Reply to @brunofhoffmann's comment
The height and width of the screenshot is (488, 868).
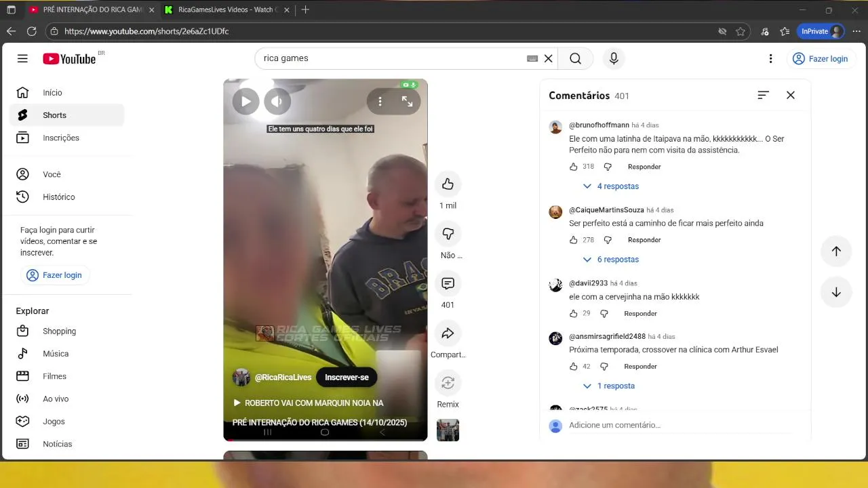pos(644,167)
